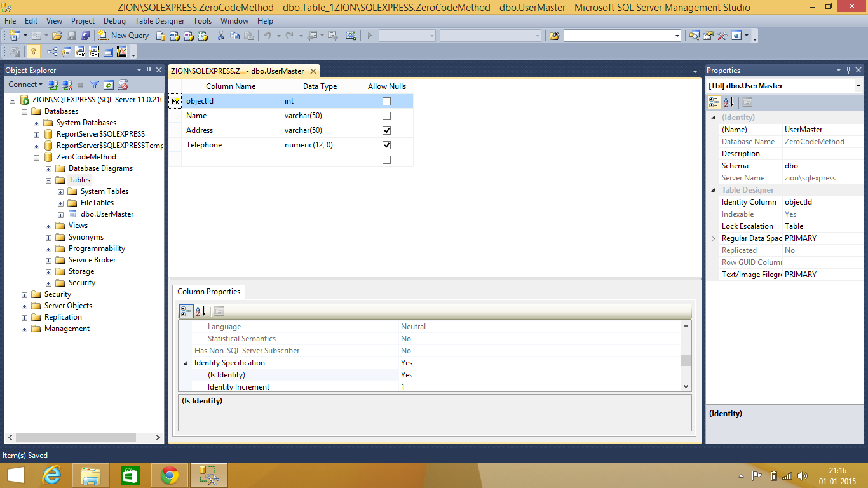
Task: Click the Properties Window toolbar icon
Action: click(x=709, y=36)
